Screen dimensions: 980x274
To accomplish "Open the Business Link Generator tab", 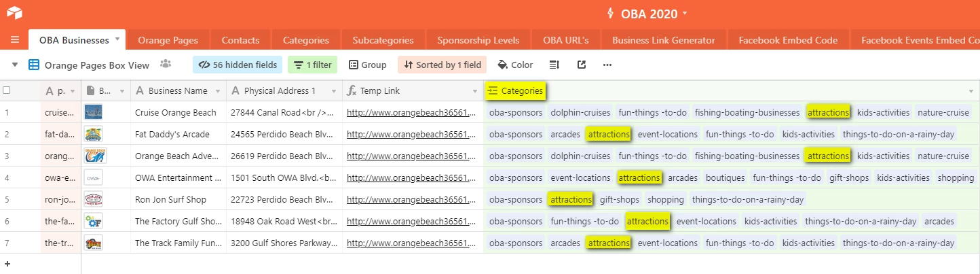I will pyautogui.click(x=664, y=40).
